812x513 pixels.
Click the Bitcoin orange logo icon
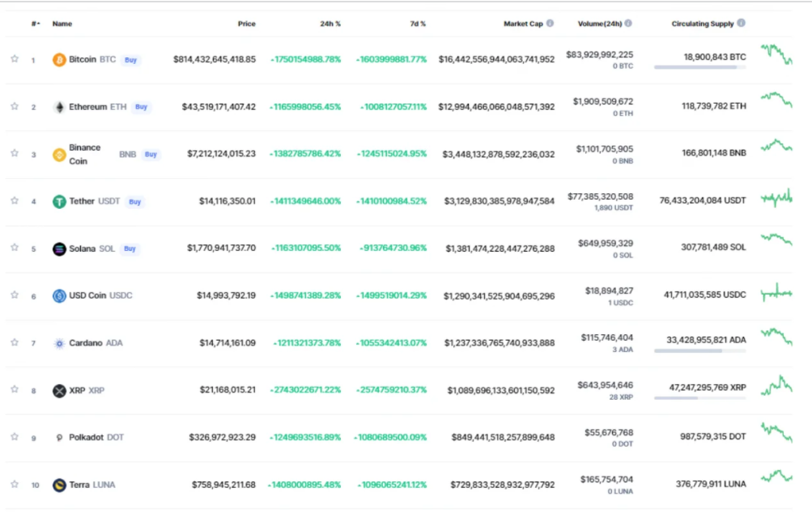coord(59,60)
